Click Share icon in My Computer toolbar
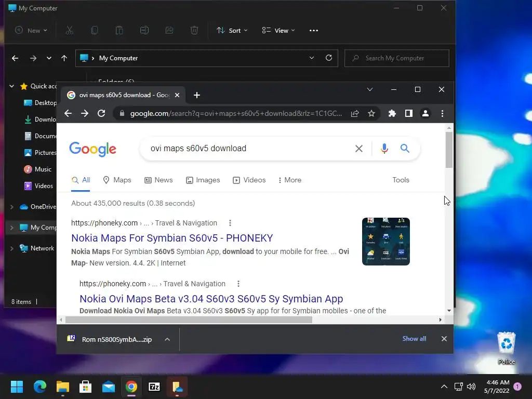 point(169,31)
